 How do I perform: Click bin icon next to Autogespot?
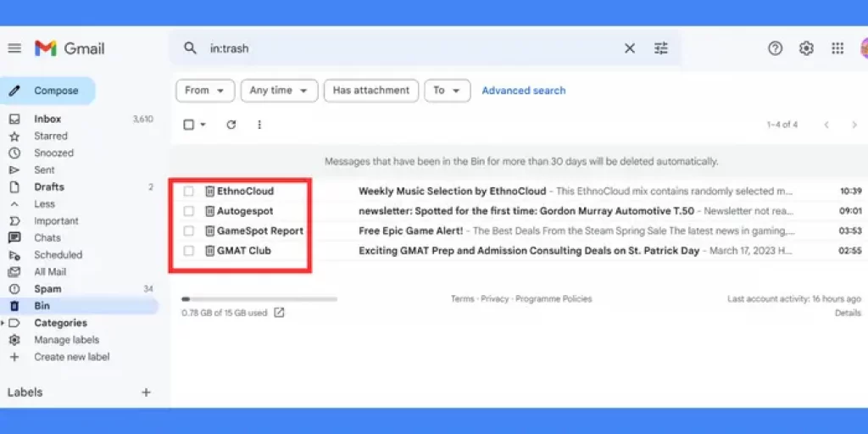point(210,211)
